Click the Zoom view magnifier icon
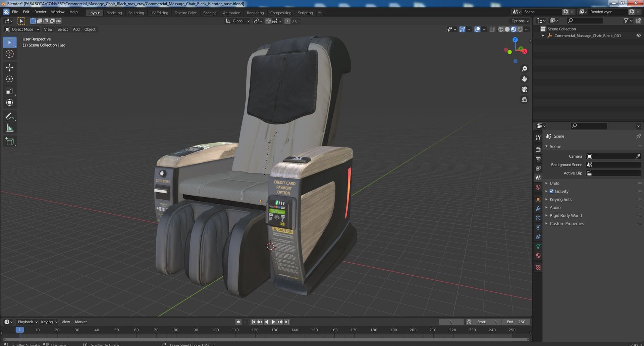The image size is (644, 346). pyautogui.click(x=524, y=69)
